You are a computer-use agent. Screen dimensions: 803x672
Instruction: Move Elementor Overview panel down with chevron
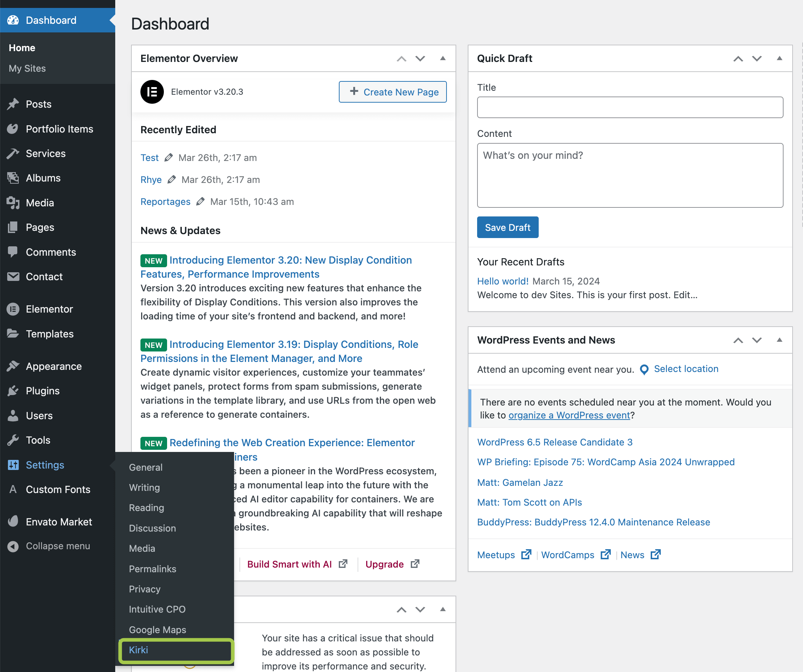tap(420, 58)
